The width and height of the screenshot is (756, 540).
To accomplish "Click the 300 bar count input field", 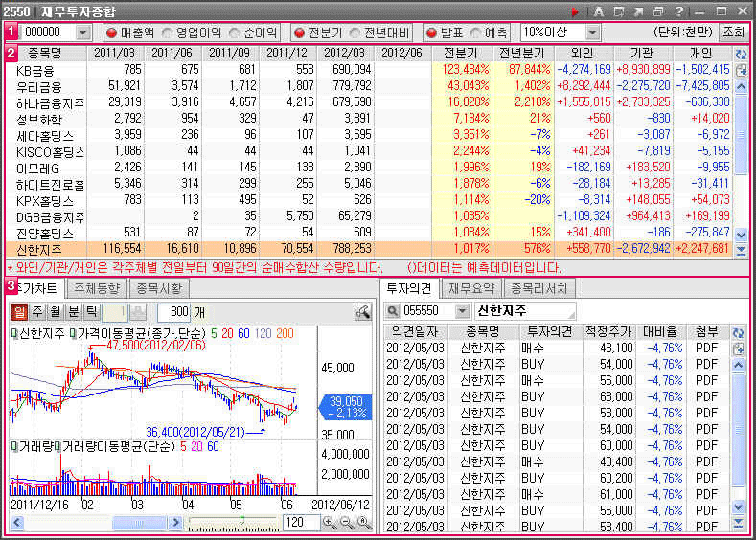I will coord(174,312).
